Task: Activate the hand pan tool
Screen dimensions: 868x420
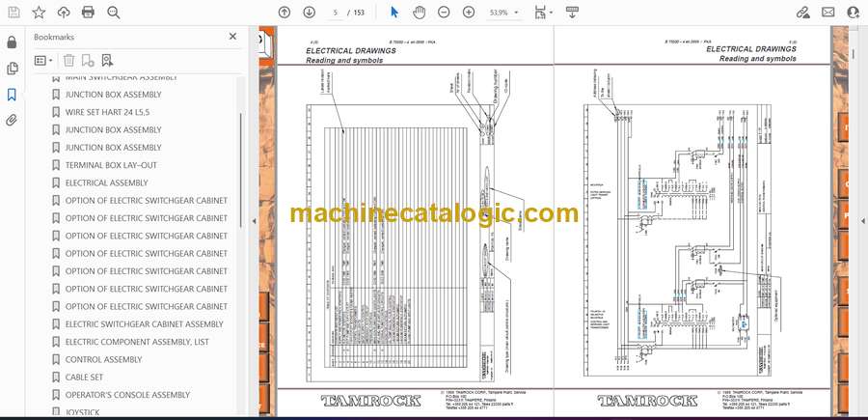Action: tap(420, 13)
